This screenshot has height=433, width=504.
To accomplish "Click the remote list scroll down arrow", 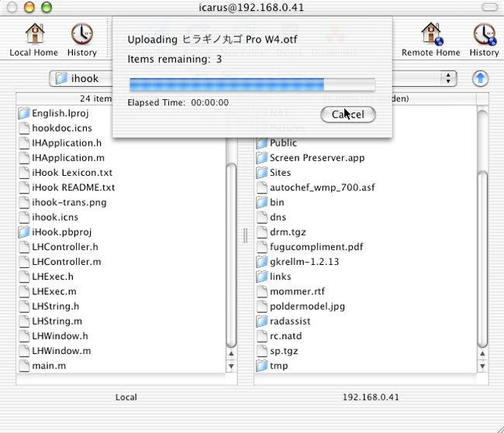I will click(x=482, y=366).
